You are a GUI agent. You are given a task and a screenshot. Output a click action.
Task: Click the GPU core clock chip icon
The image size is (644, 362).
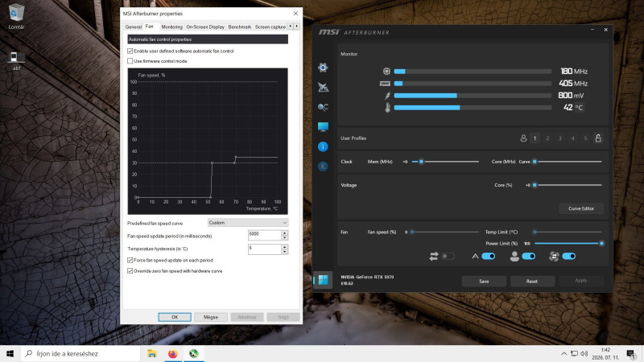coord(386,72)
